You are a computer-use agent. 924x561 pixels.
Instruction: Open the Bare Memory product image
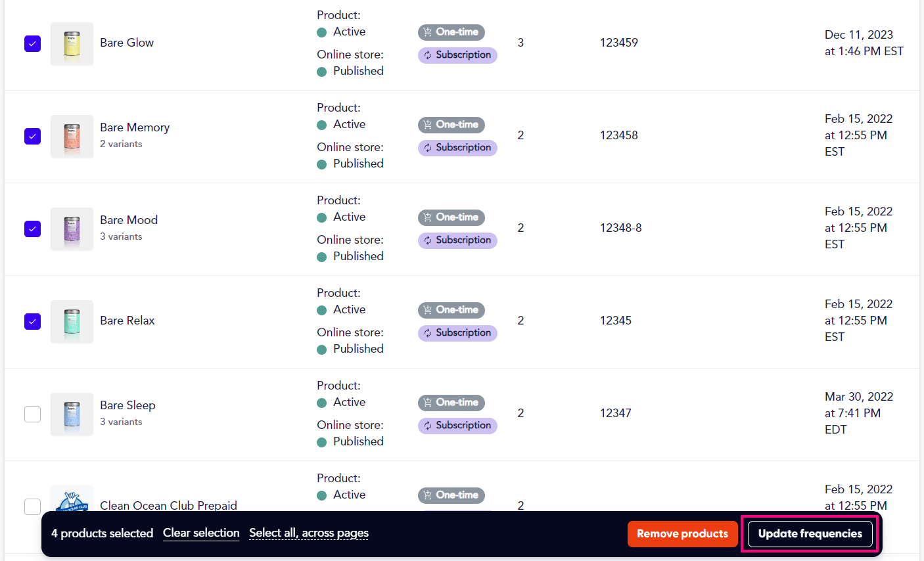[72, 137]
